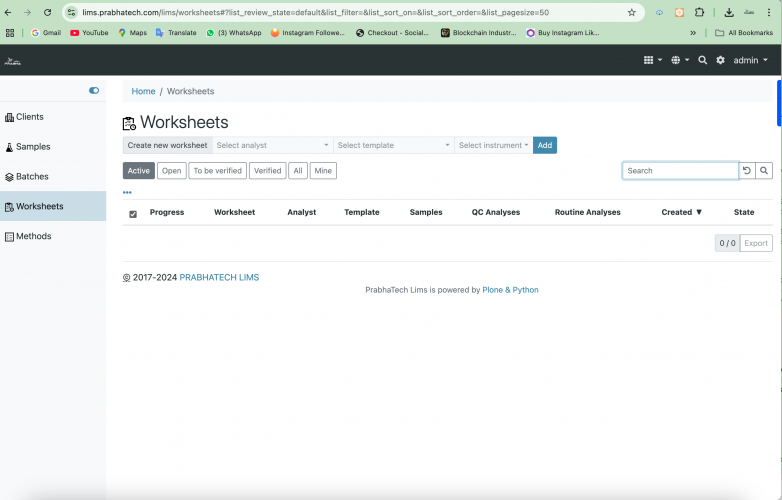
Task: Select the Open filter tab
Action: [x=172, y=170]
